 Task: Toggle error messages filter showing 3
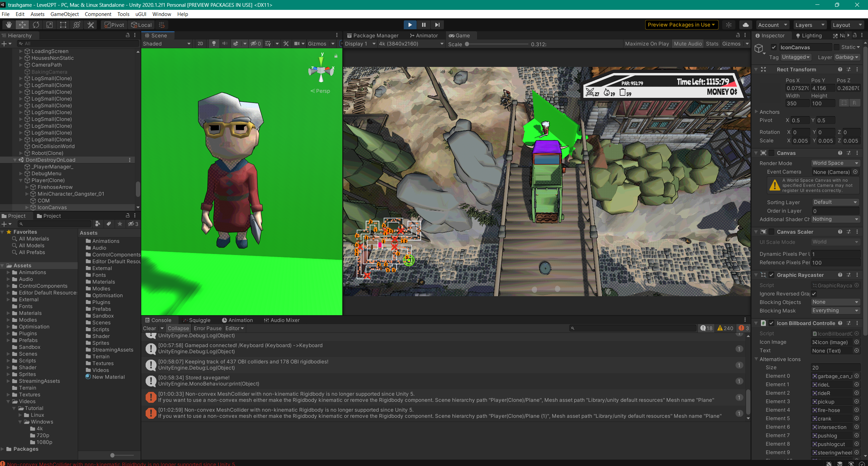point(743,328)
